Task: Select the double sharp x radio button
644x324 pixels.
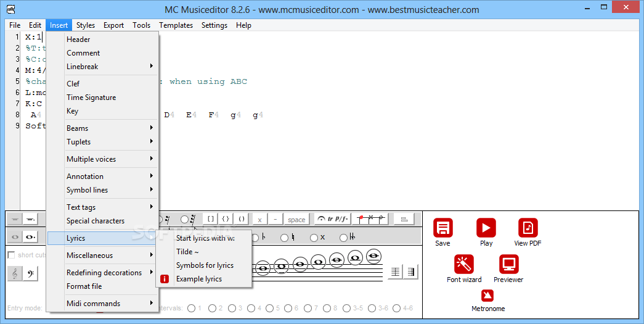Action: click(x=314, y=238)
